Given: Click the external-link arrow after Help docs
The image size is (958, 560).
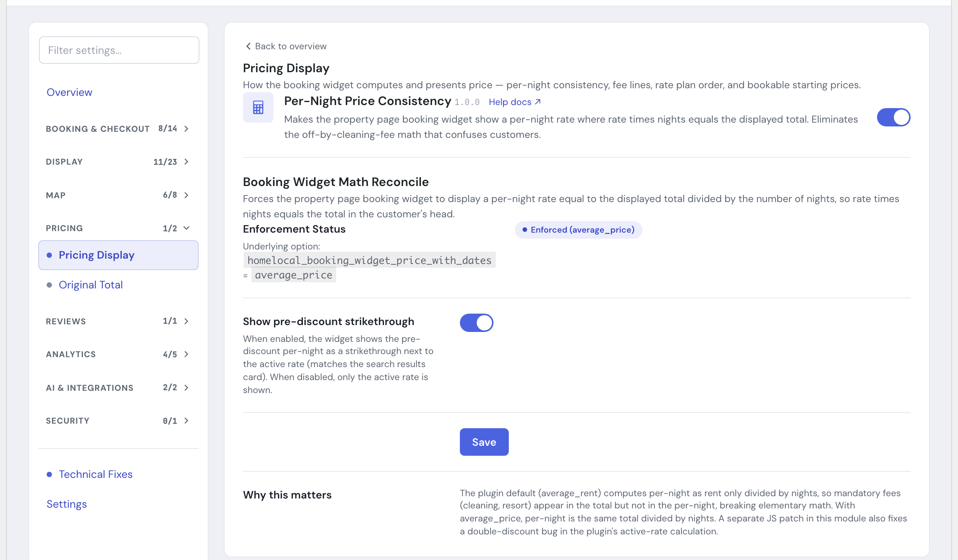Looking at the screenshot, I should (x=538, y=102).
